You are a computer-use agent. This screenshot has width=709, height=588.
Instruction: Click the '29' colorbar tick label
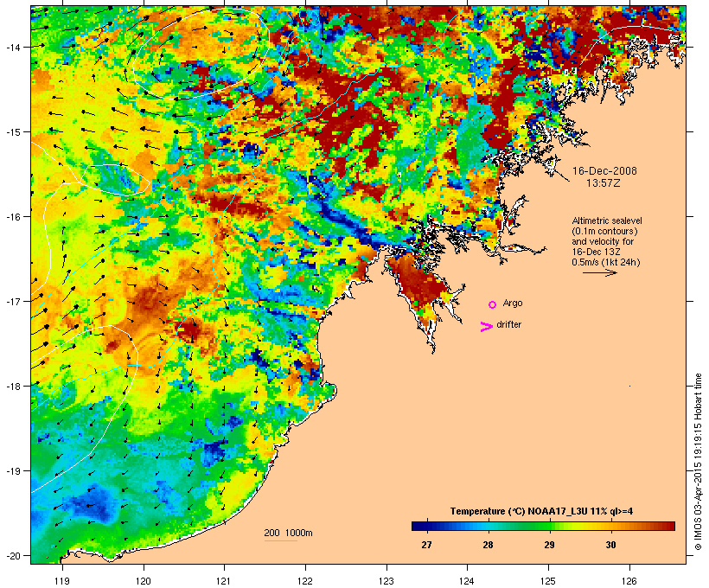point(549,545)
